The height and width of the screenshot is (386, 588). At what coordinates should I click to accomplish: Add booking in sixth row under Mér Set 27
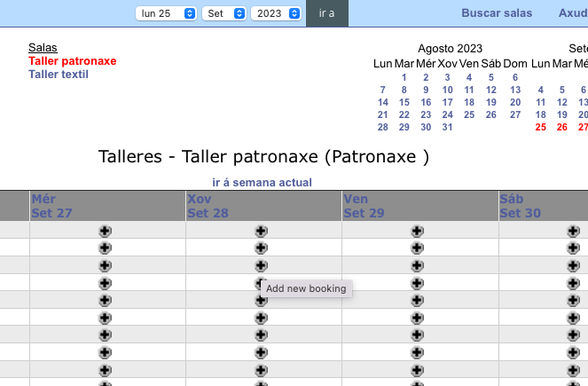tap(105, 318)
